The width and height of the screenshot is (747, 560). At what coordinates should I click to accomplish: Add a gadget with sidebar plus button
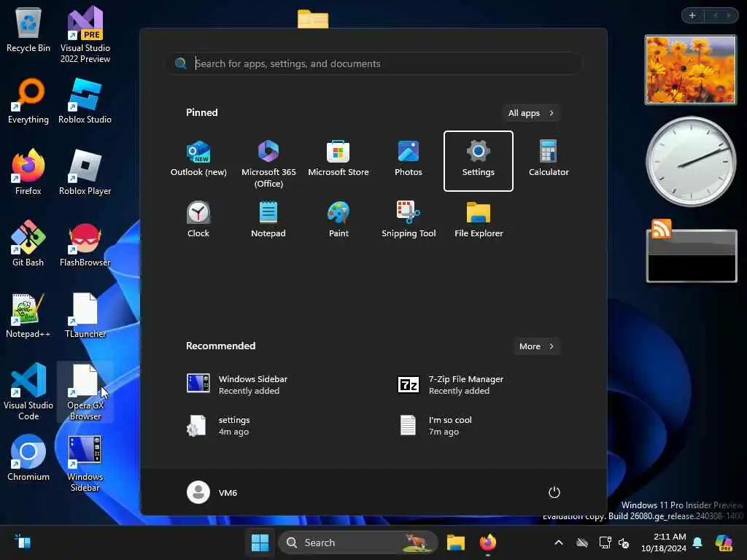coord(692,16)
